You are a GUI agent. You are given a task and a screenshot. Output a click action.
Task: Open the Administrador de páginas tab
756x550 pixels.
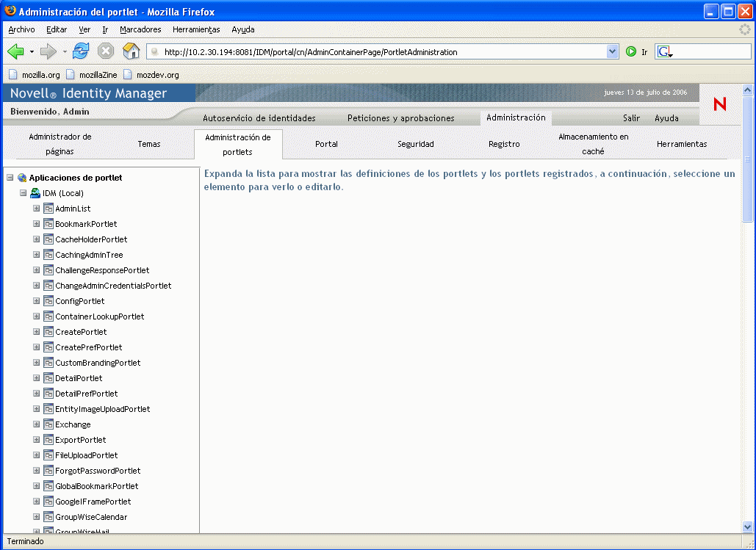point(60,144)
